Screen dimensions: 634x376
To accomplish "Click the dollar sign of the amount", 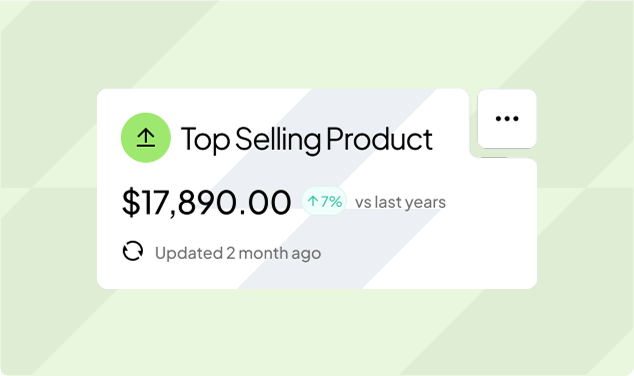I will tap(131, 202).
